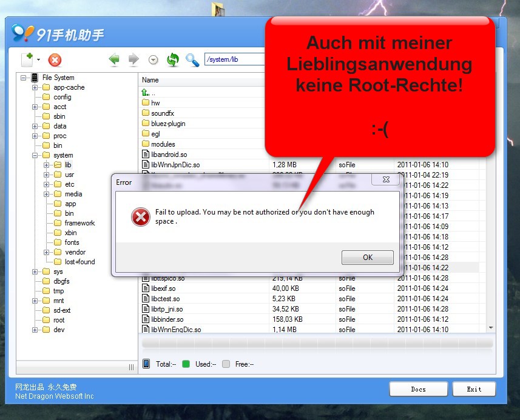The width and height of the screenshot is (520, 420).
Task: Click the magnifier search icon
Action: tap(192, 60)
